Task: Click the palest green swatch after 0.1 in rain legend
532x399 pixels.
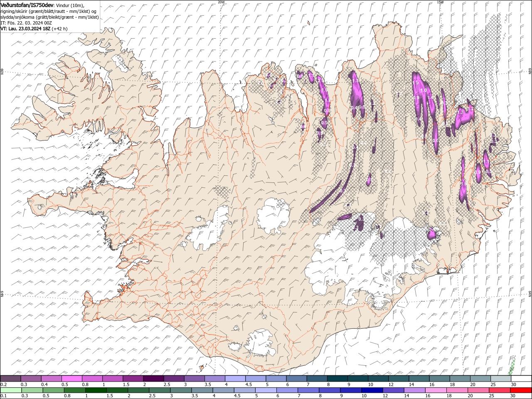Action: click(11, 390)
